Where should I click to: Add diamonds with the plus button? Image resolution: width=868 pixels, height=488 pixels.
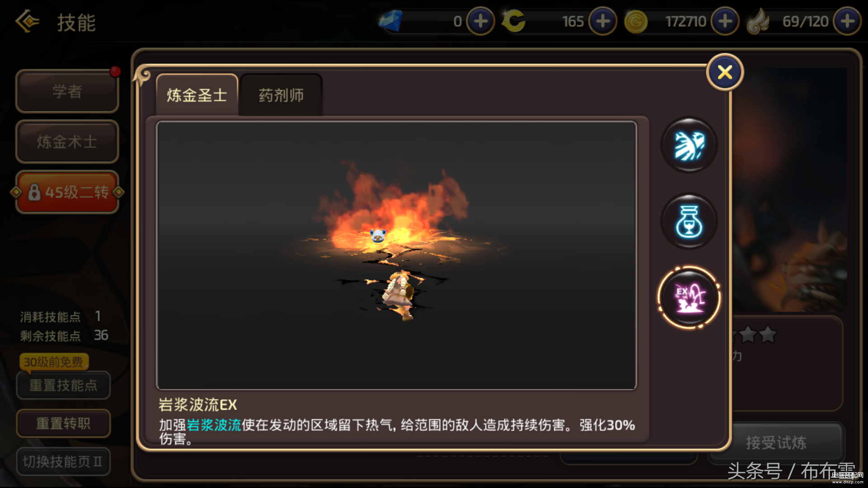[x=481, y=21]
